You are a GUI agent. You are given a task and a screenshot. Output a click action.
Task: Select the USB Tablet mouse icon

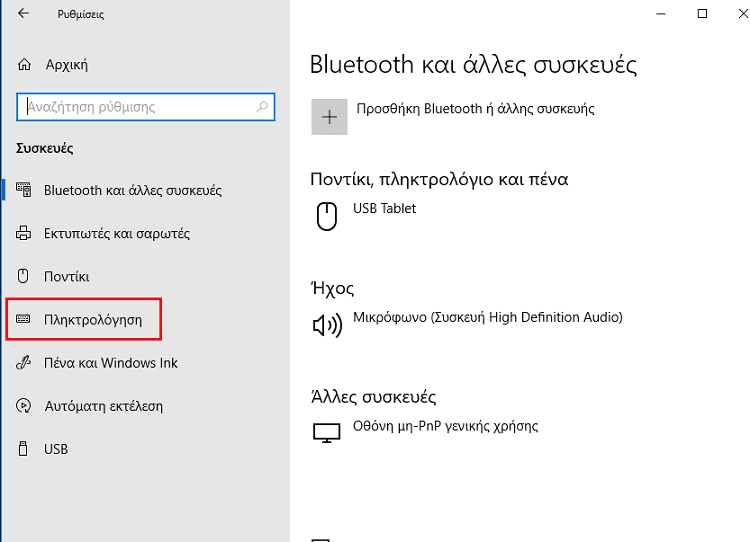327,216
